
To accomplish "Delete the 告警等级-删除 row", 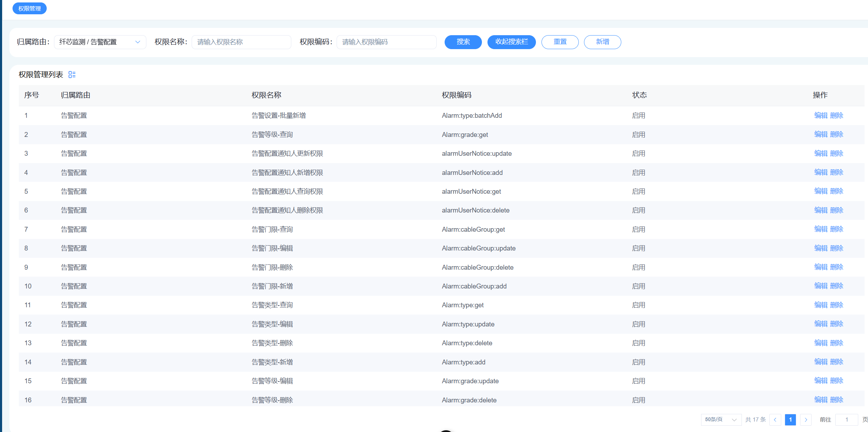I will click(x=836, y=400).
